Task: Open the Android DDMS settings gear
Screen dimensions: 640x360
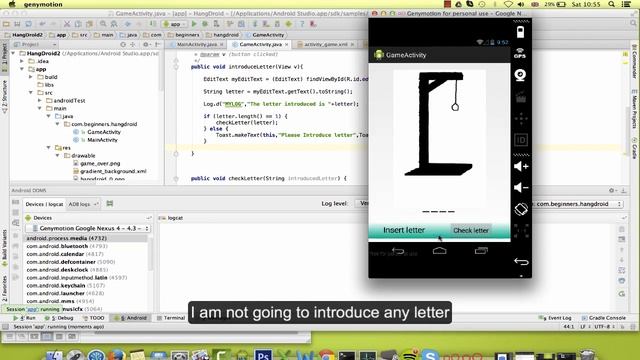Action: (x=611, y=190)
